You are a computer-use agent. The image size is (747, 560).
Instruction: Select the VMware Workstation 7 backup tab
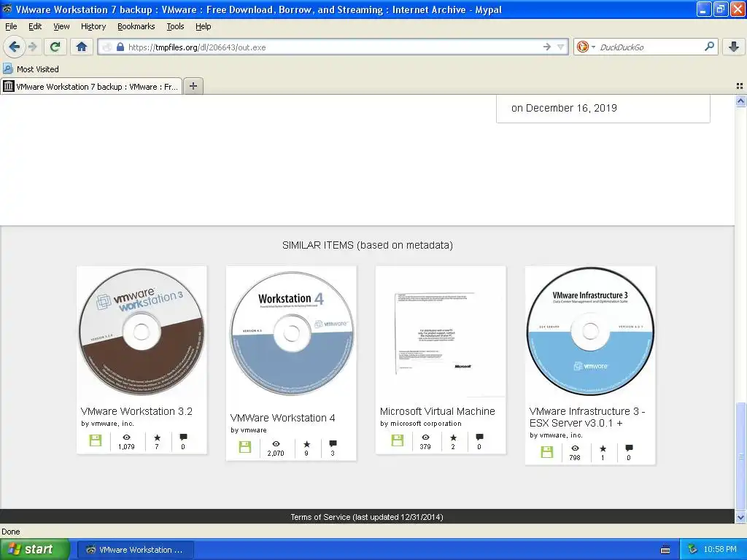click(91, 87)
